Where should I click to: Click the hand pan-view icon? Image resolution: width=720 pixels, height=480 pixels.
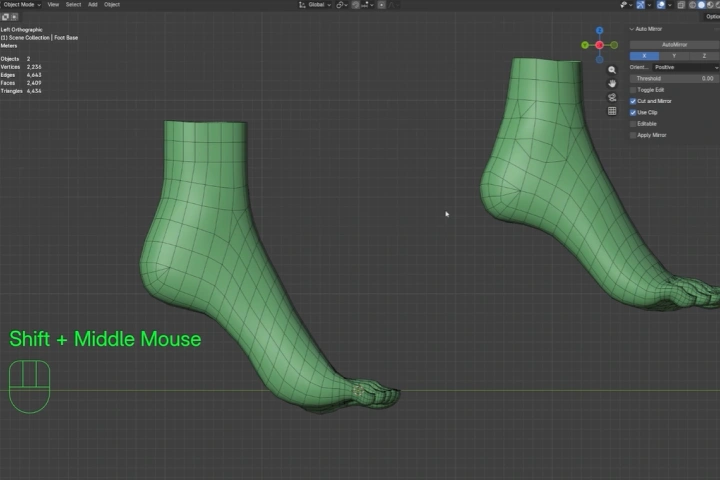pos(612,84)
